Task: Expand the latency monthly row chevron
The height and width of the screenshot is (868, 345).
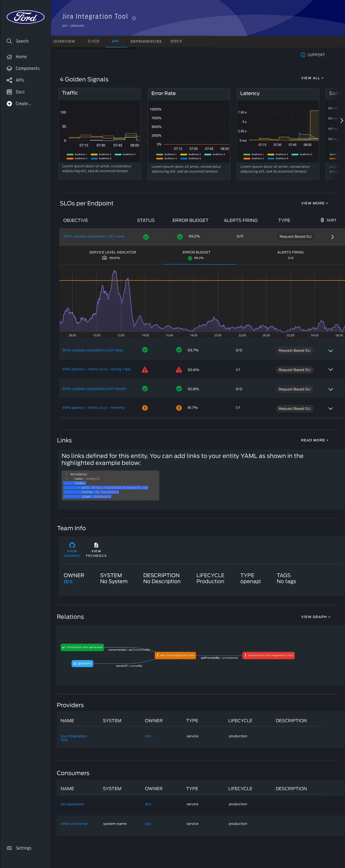Action: point(330,408)
